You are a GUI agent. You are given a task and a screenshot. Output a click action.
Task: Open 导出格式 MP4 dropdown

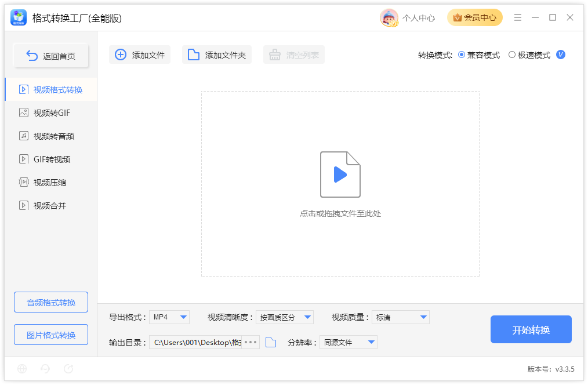[x=169, y=317]
